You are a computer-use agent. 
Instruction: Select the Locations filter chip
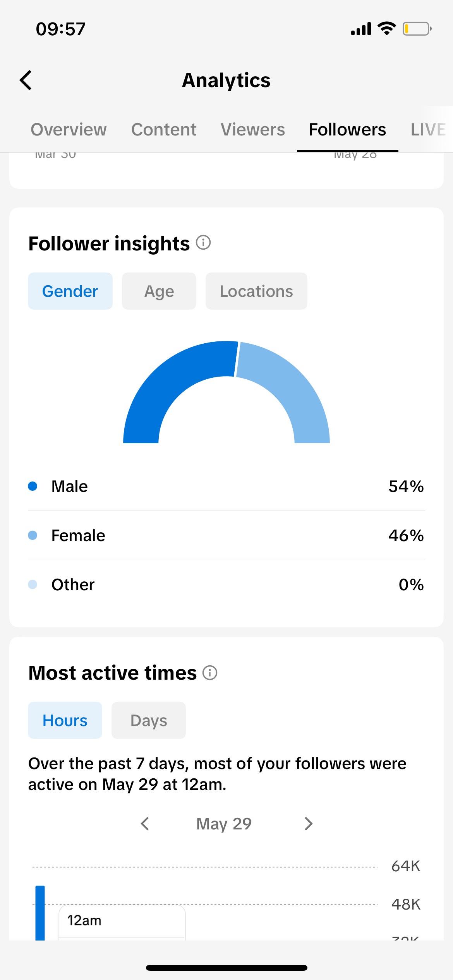(256, 291)
